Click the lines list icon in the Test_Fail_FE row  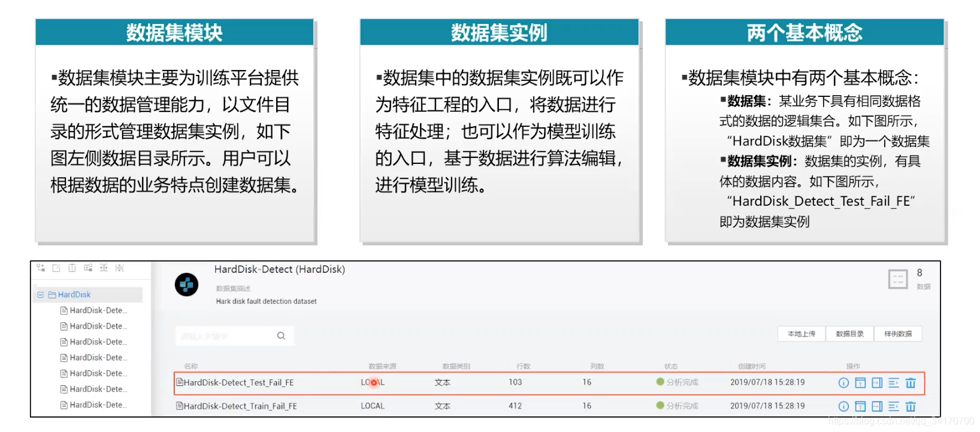(x=894, y=383)
